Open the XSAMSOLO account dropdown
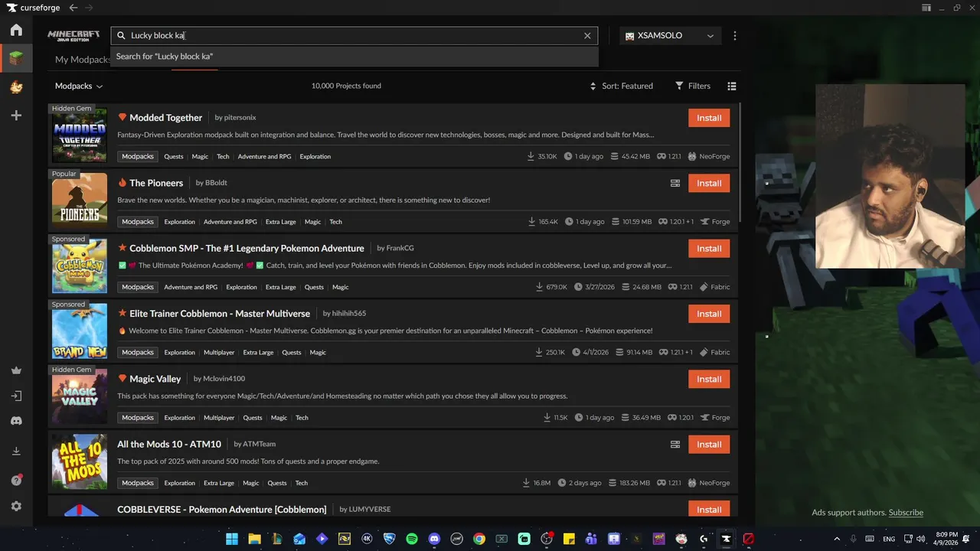The height and width of the screenshot is (551, 980). (670, 35)
